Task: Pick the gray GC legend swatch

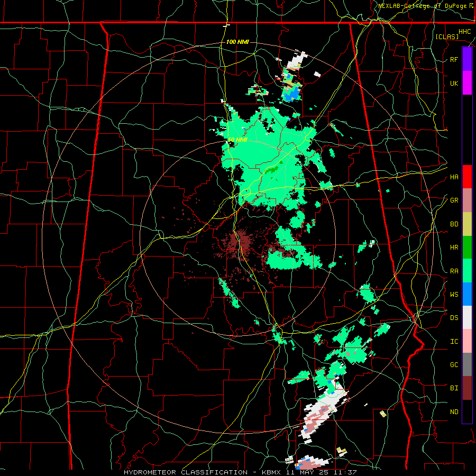Action: coord(467,364)
